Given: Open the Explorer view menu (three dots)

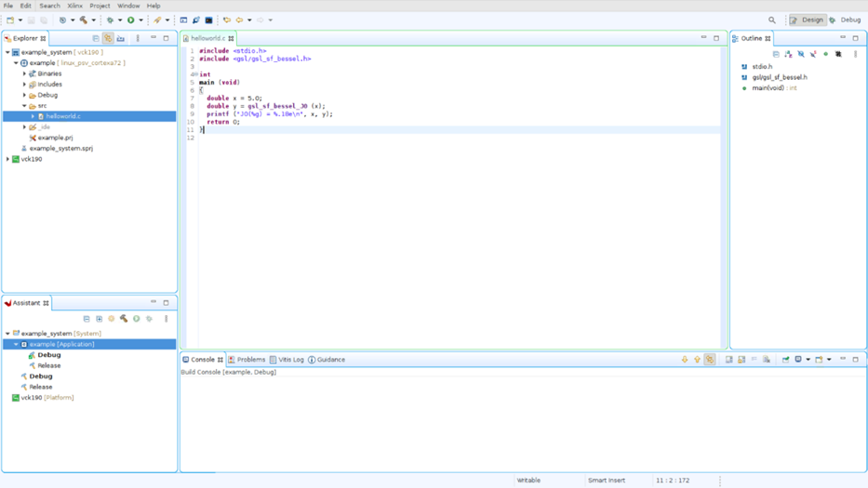Looking at the screenshot, I should 138,38.
